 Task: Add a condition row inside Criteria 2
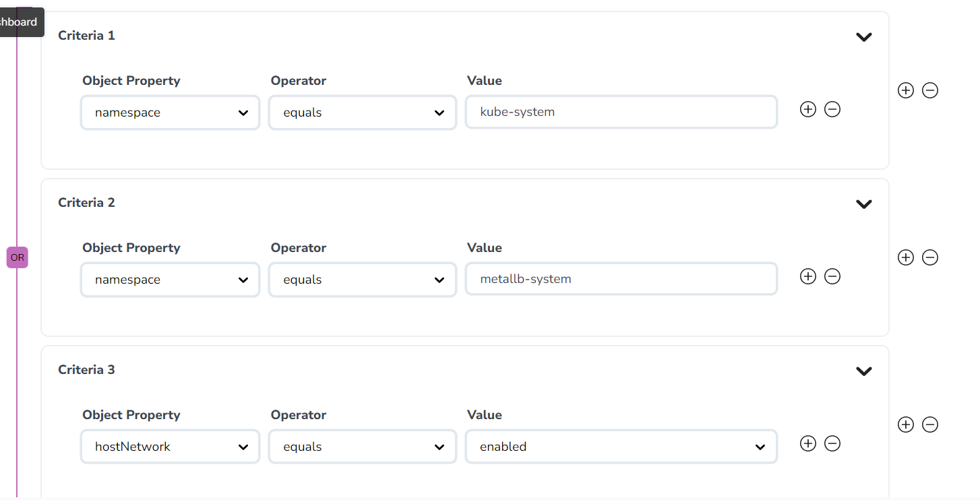(x=807, y=276)
